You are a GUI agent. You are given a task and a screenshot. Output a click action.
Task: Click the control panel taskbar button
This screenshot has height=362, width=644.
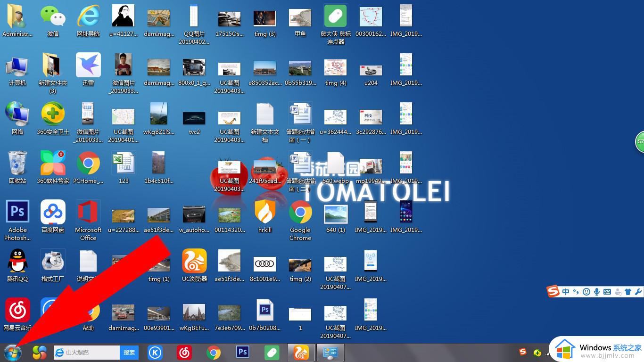[x=330, y=353]
